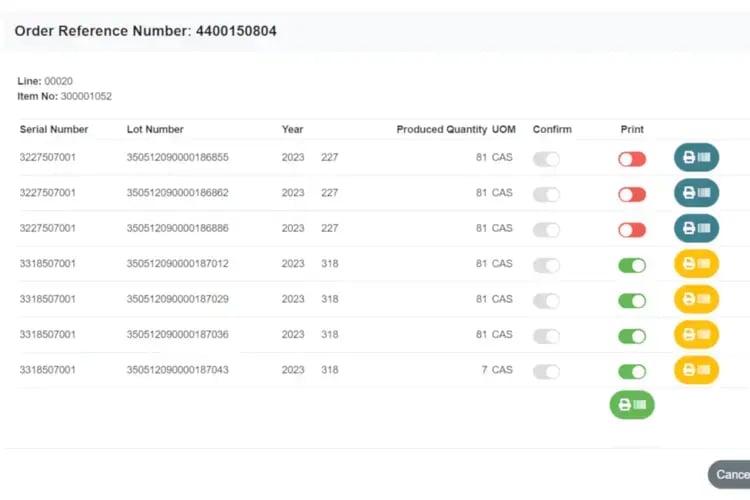The width and height of the screenshot is (750, 500).
Task: Click teal print barcode button for lot 350512090000186855
Action: 696,157
